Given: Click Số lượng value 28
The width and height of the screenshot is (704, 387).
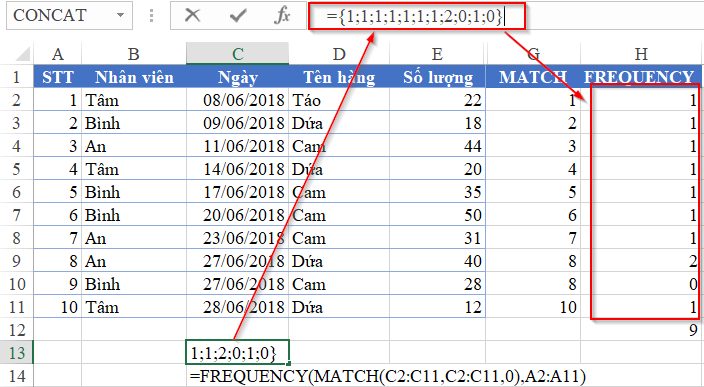Looking at the screenshot, I should coord(437,284).
